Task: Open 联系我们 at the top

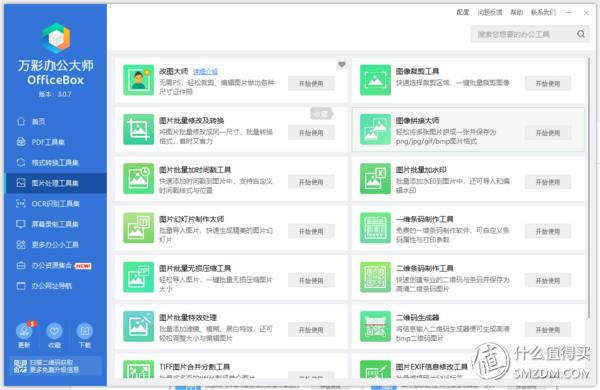Action: (x=543, y=13)
